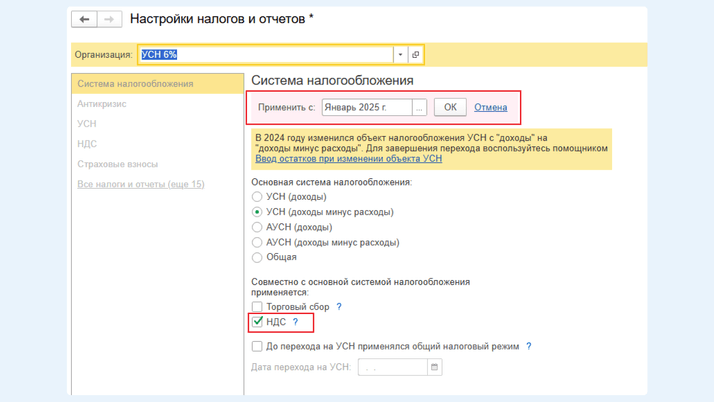Screen dimensions: 714x402
Task: Select УСН (доходы) radio button
Action: [258, 197]
